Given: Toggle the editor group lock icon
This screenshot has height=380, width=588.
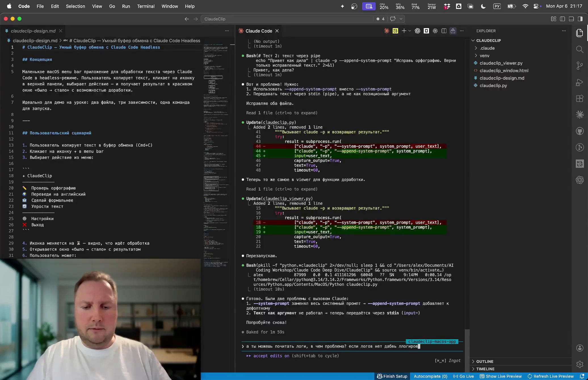Looking at the screenshot, I should point(453,31).
